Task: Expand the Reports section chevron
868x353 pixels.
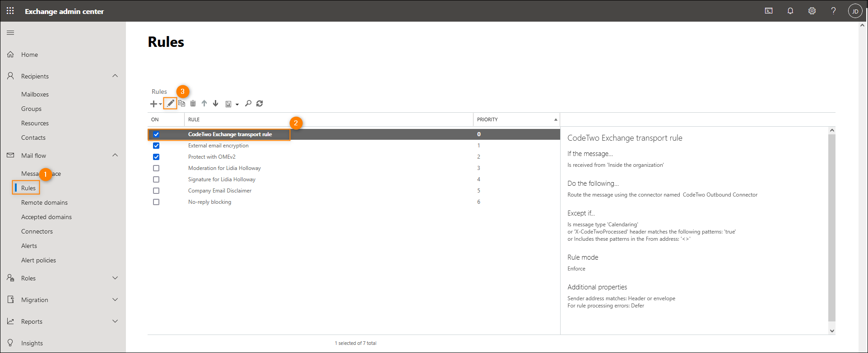Action: [x=115, y=321]
